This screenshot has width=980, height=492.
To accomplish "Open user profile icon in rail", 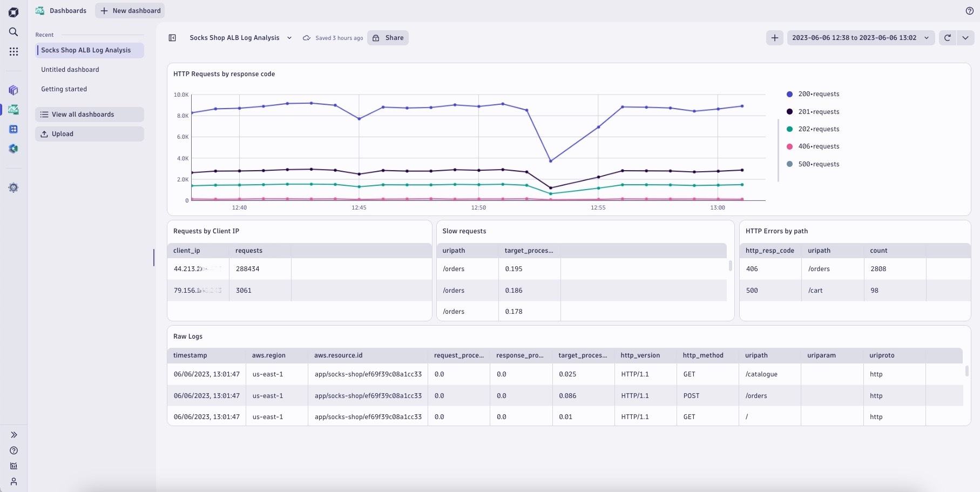I will click(x=13, y=481).
